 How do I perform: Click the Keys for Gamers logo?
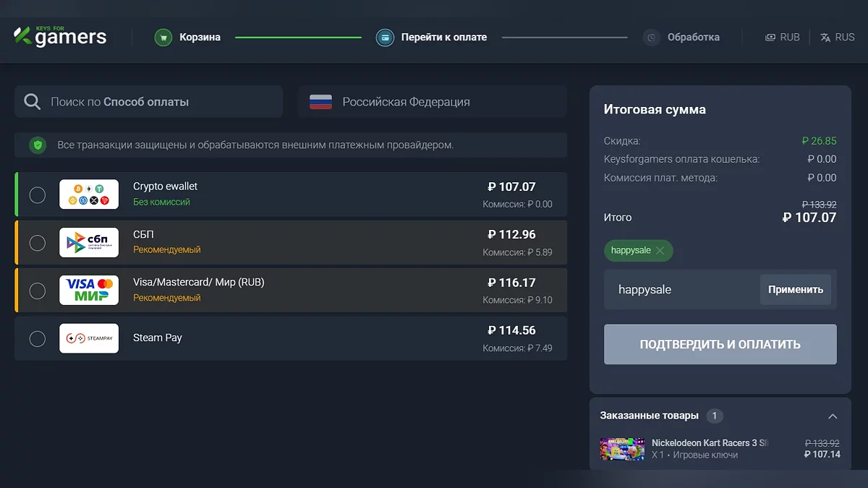[x=60, y=36]
